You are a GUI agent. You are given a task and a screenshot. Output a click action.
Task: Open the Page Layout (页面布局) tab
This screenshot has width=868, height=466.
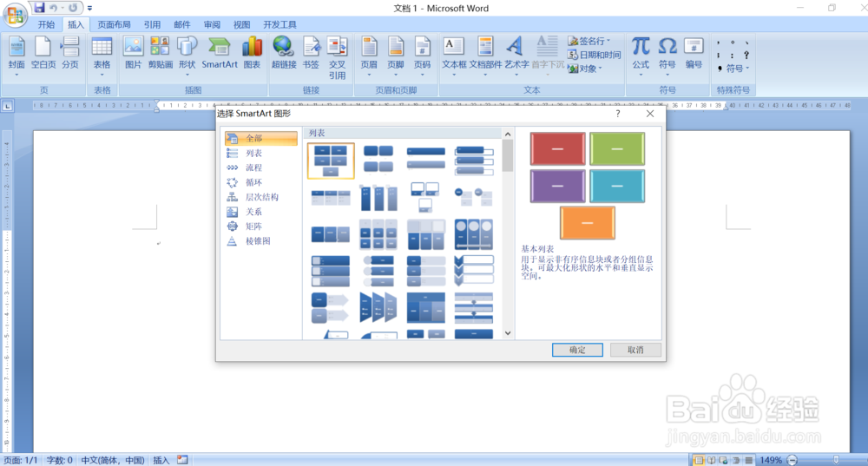pos(114,24)
